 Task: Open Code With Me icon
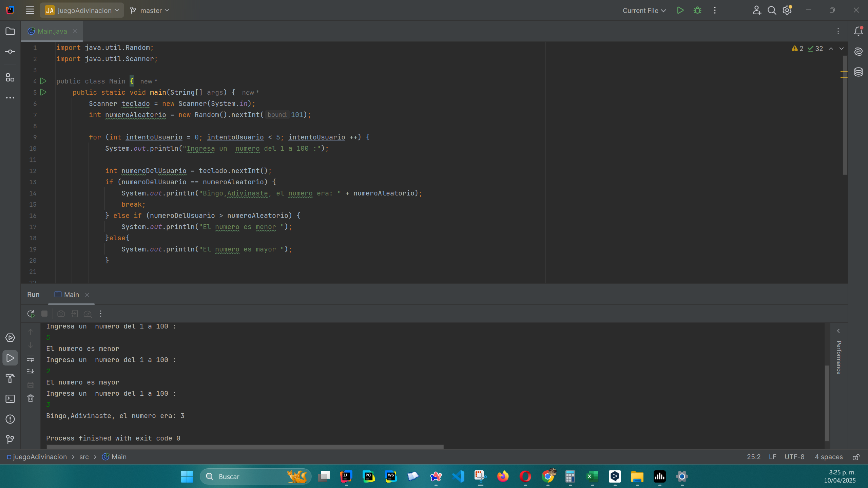756,10
